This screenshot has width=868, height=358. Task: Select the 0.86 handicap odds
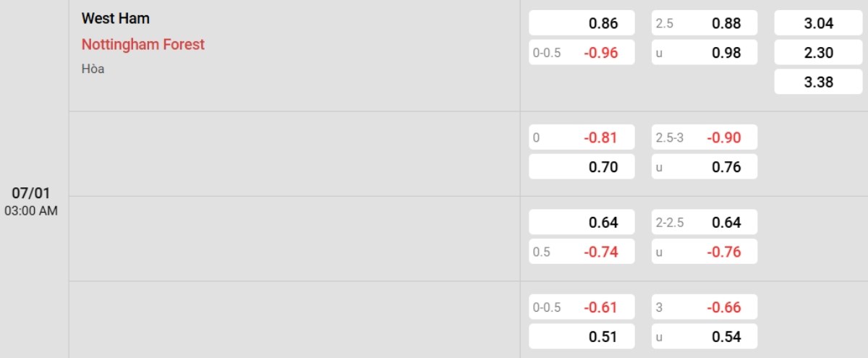pyautogui.click(x=582, y=23)
